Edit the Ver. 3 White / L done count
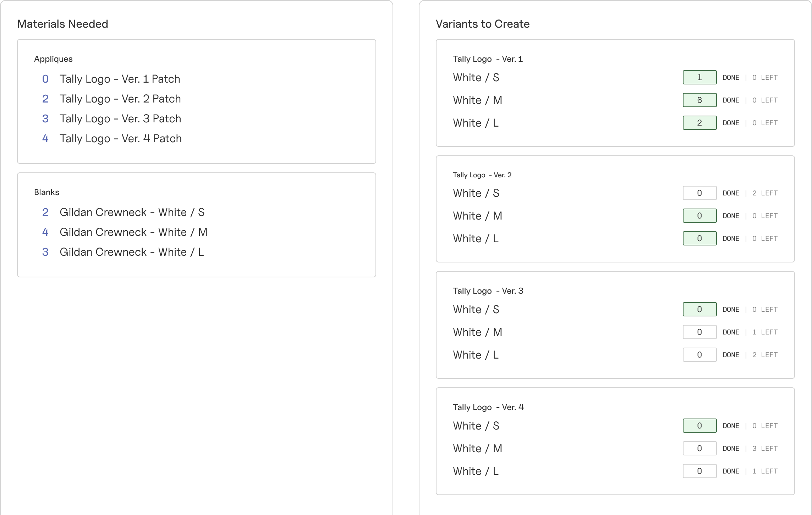 pos(699,355)
